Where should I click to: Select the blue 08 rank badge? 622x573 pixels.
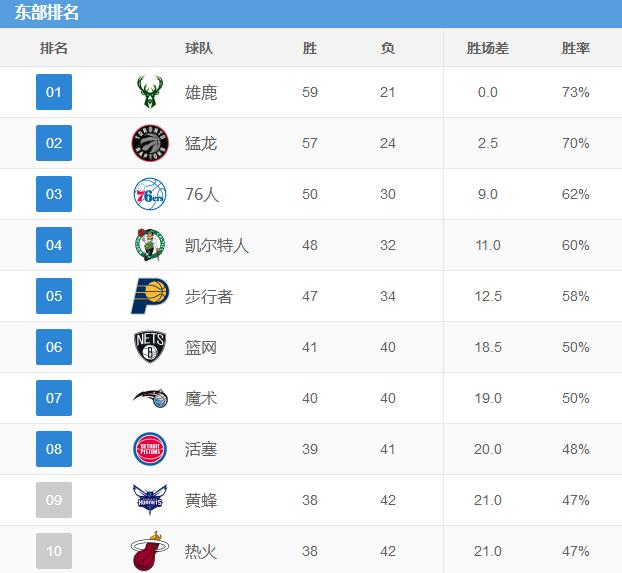54,449
